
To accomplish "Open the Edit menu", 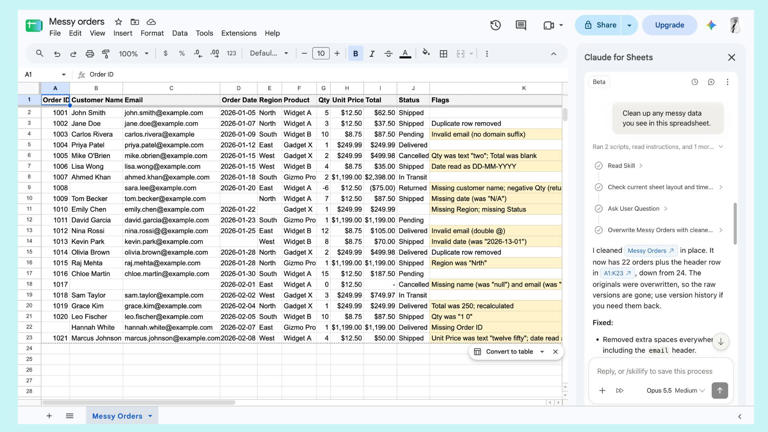I will tap(75, 33).
